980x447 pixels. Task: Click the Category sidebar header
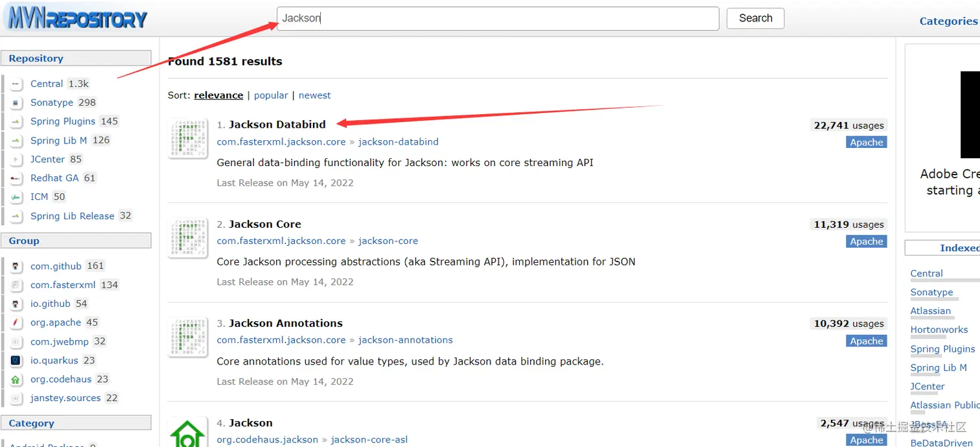[x=76, y=423]
